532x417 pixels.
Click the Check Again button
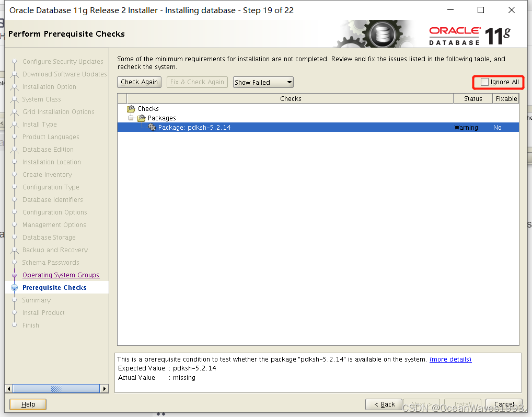[139, 82]
